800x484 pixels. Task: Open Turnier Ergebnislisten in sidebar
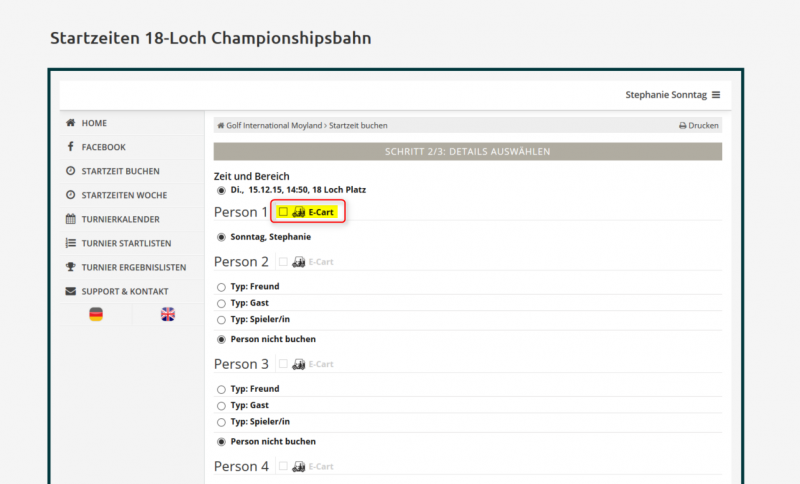(132, 267)
